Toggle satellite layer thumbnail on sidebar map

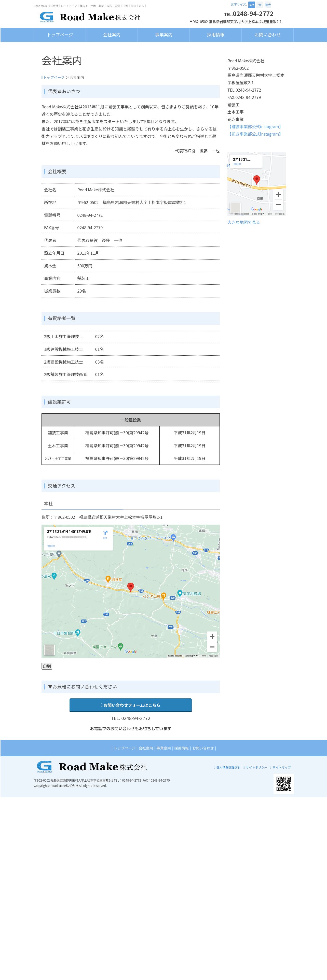[235, 208]
